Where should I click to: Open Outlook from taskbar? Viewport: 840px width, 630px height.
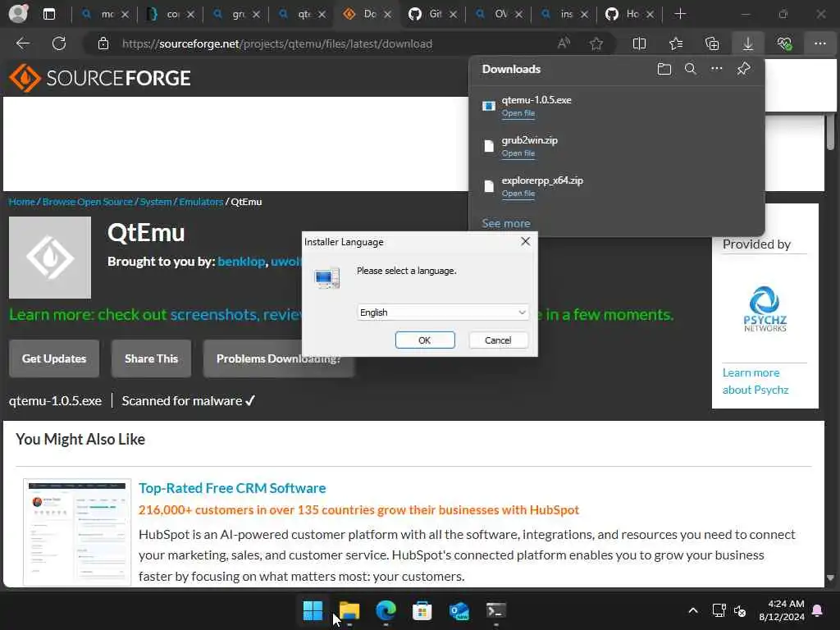pyautogui.click(x=459, y=610)
